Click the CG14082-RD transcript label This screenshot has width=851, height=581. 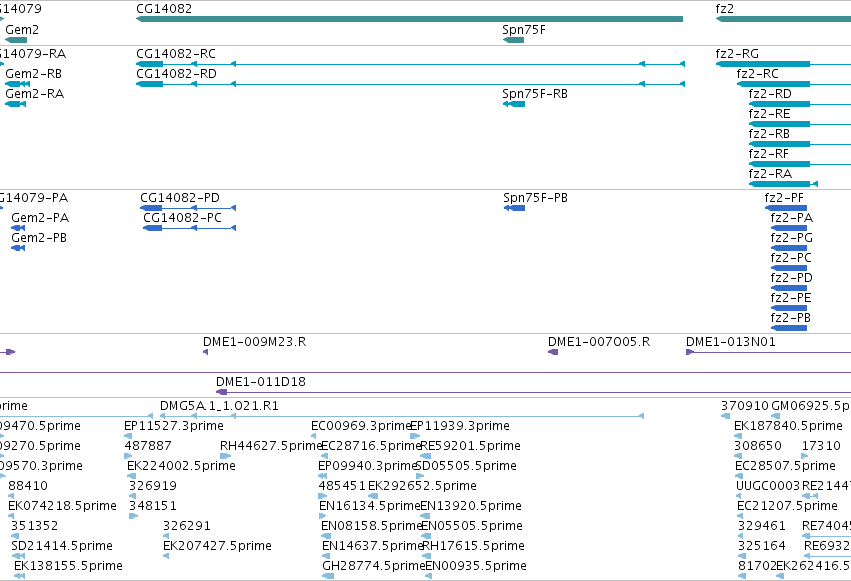pyautogui.click(x=176, y=74)
